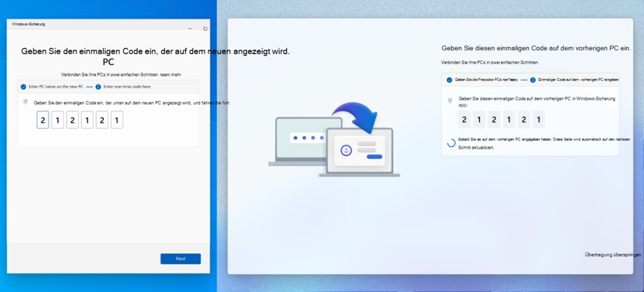The image size is (644, 292).
Task: Select the second code digit box in Windows-Sicherung
Action: [x=58, y=121]
